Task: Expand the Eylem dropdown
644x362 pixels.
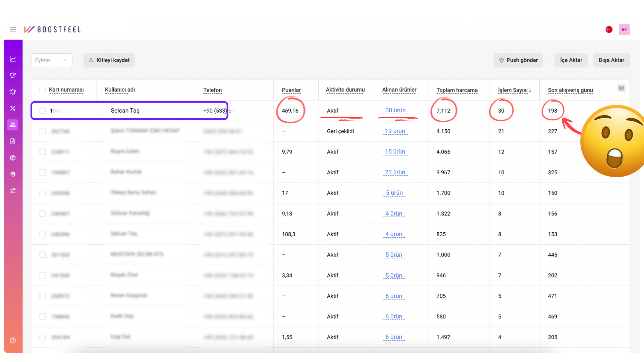Action: click(x=51, y=60)
